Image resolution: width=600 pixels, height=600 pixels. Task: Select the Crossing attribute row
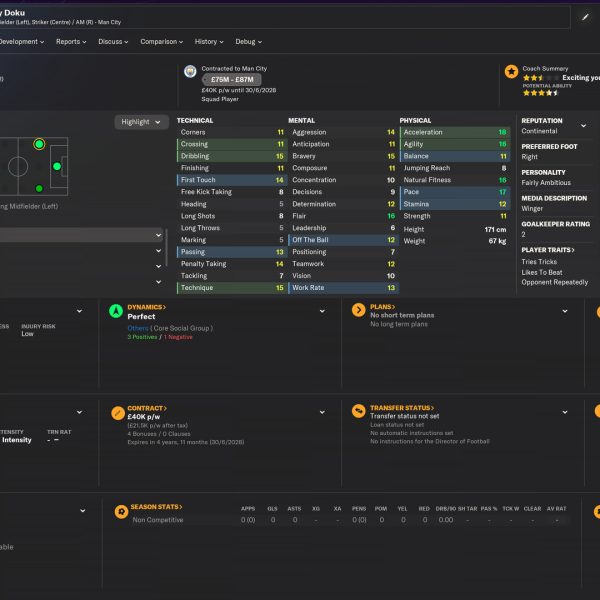pos(232,144)
